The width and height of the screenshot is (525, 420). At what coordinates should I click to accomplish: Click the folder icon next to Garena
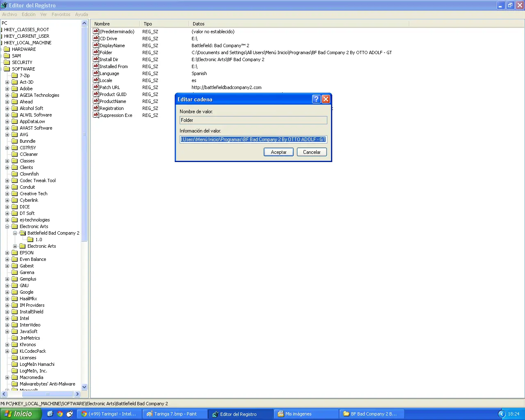coord(15,272)
